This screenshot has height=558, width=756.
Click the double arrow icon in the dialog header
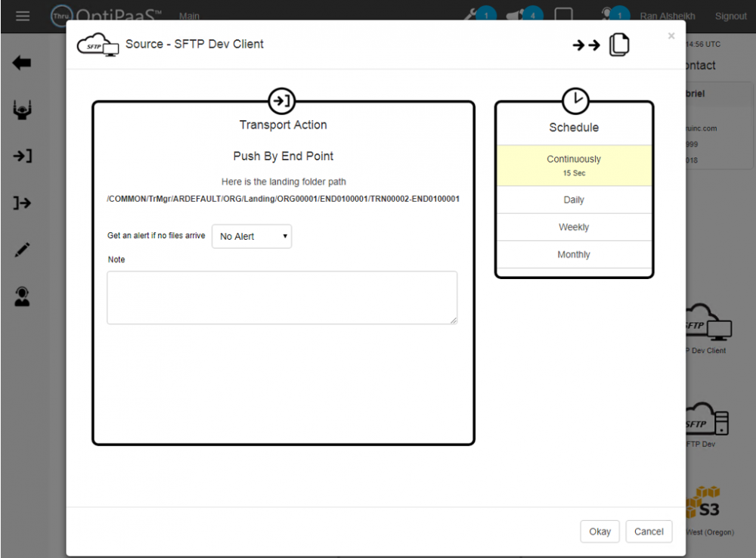coord(586,45)
